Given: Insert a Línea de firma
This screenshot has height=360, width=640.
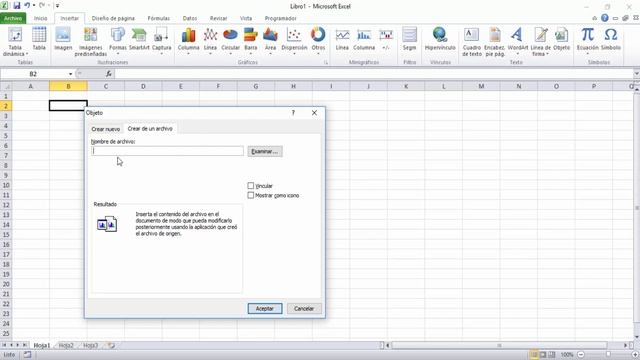Looking at the screenshot, I should (540, 42).
